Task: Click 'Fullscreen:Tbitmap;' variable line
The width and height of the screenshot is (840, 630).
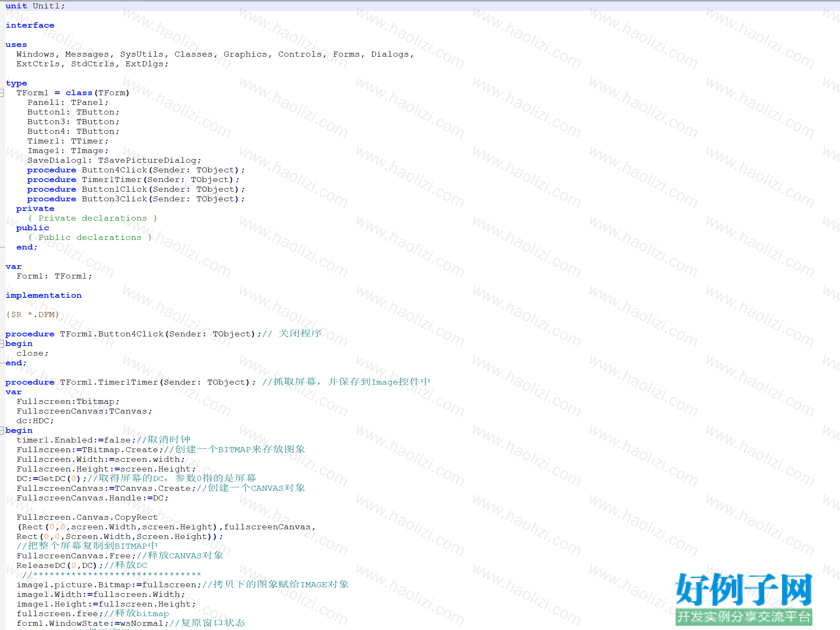Action: coord(68,401)
